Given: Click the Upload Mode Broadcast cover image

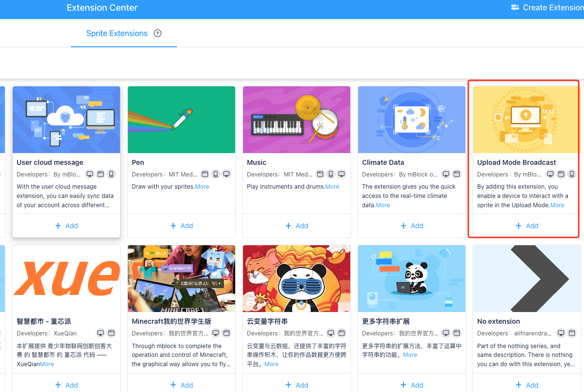Looking at the screenshot, I should coord(526,119).
